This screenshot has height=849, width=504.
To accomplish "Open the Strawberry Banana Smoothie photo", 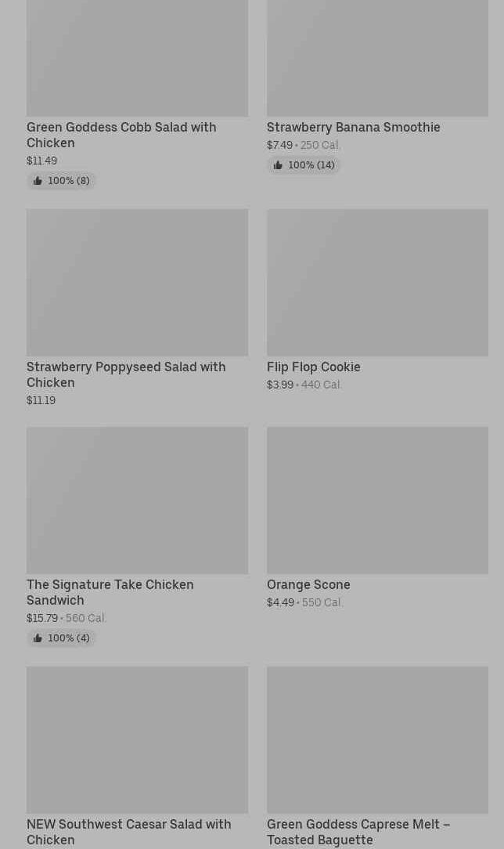I will (377, 58).
